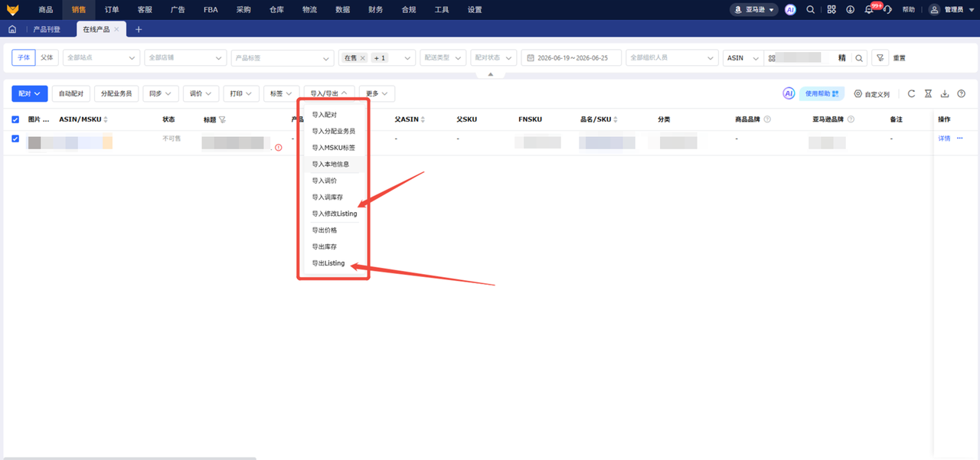
Task: Run search with ASIN magnifier icon
Action: tap(860, 58)
